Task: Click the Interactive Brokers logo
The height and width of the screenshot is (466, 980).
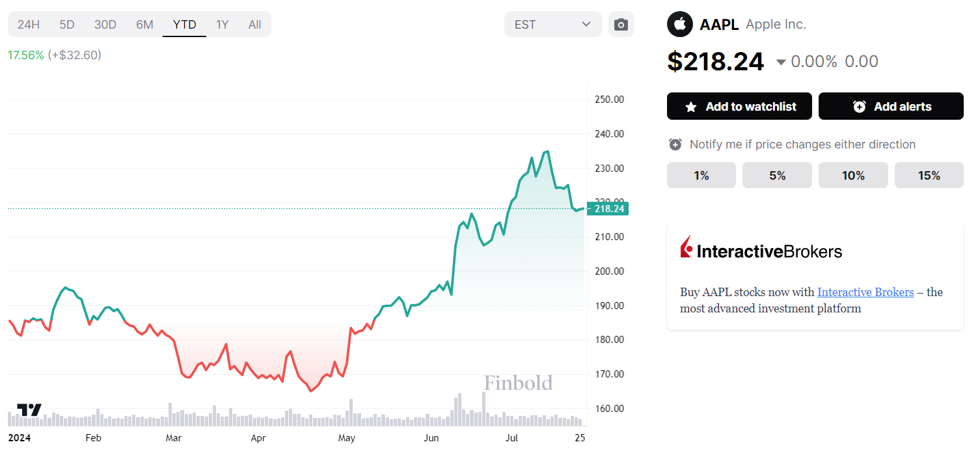Action: point(761,251)
